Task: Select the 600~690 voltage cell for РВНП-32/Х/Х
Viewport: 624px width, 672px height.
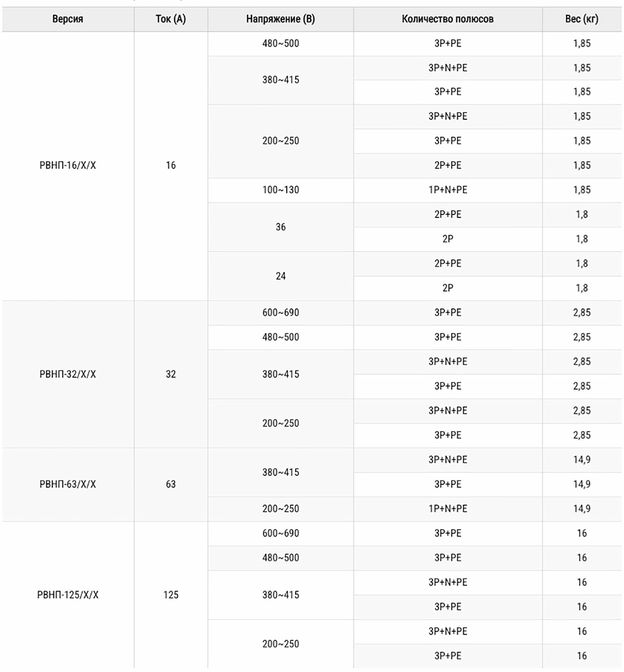Action: (280, 313)
